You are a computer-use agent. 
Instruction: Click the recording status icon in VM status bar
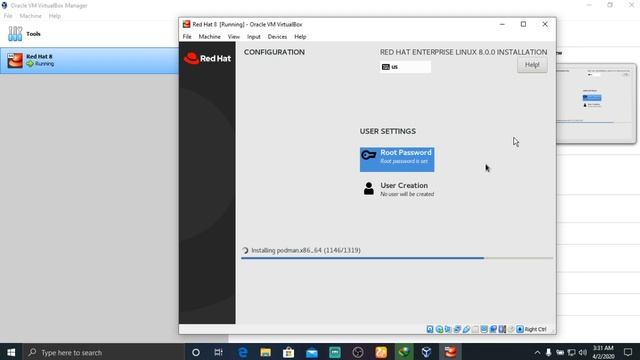click(x=493, y=329)
